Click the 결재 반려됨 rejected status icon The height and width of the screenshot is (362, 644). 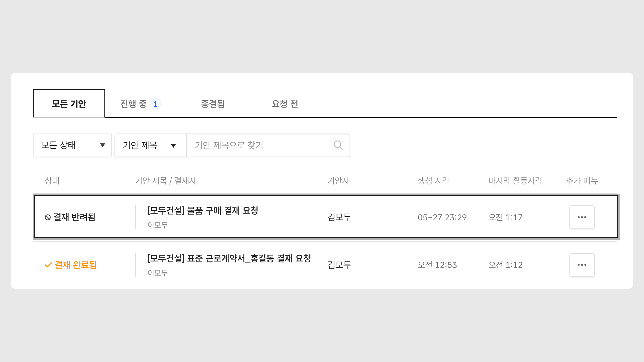47,217
